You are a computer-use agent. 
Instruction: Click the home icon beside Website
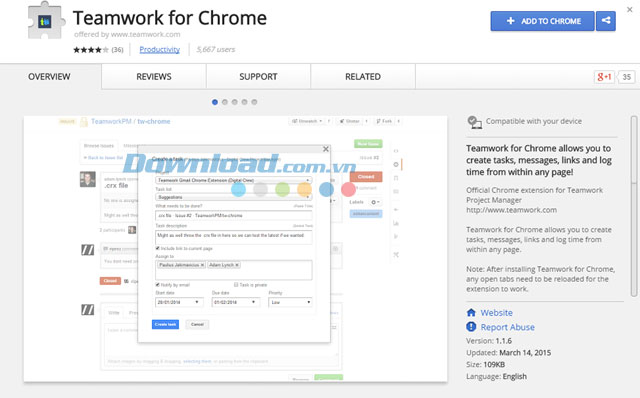(x=471, y=313)
